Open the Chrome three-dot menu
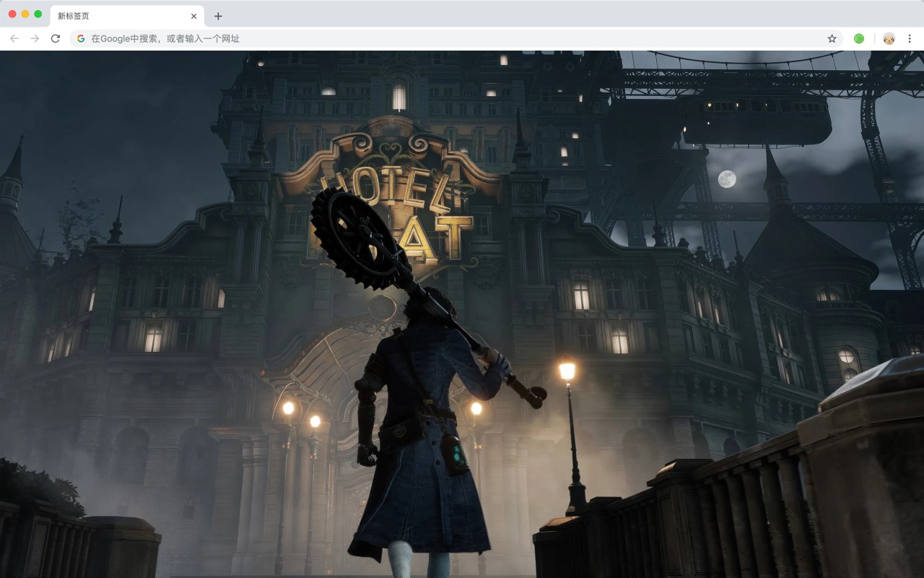The image size is (924, 578). click(910, 38)
